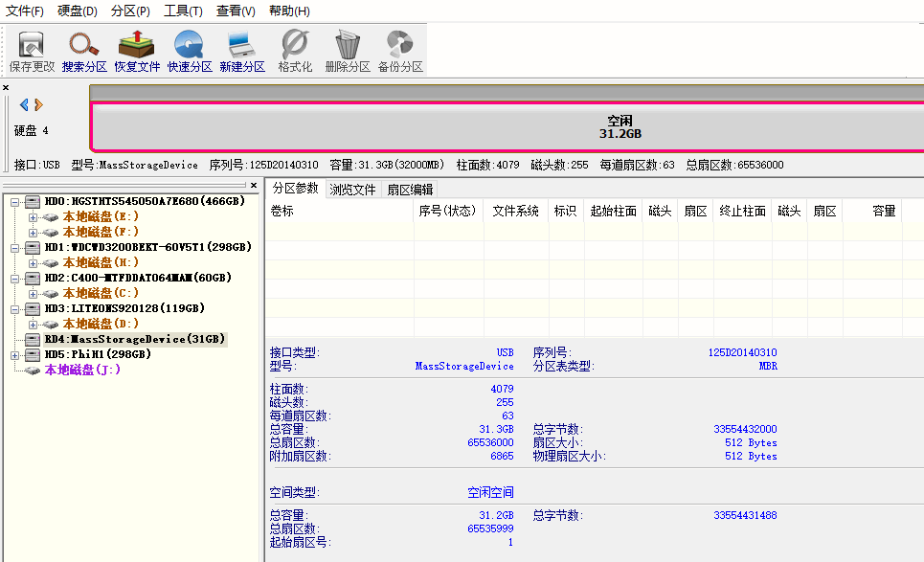
Task: Open the 工具(T) menu
Action: click(183, 11)
